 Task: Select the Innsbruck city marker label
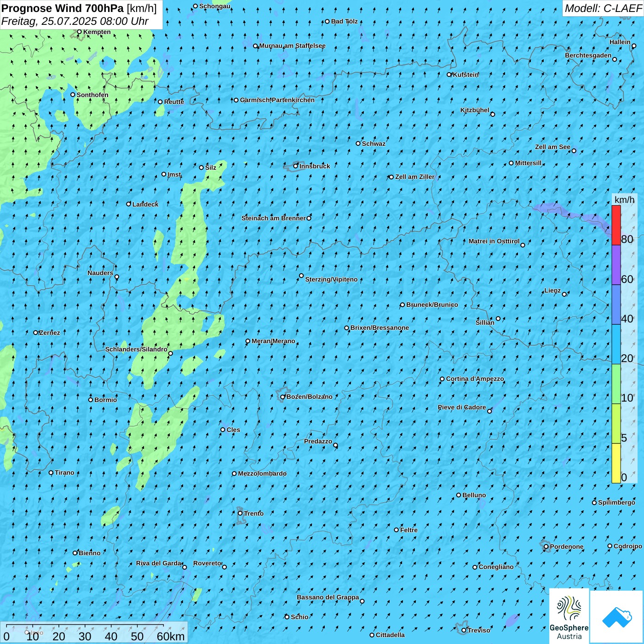click(315, 166)
